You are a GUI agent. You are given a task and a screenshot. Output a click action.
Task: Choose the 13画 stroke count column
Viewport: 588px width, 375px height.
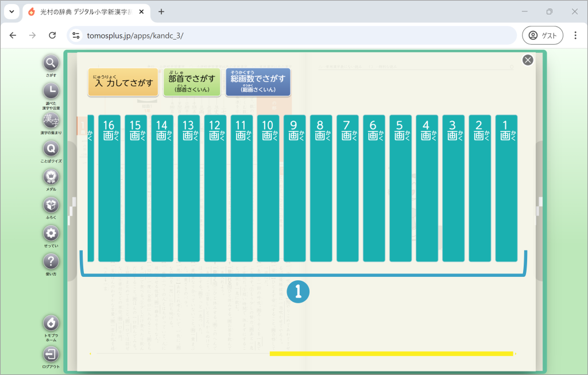point(188,188)
